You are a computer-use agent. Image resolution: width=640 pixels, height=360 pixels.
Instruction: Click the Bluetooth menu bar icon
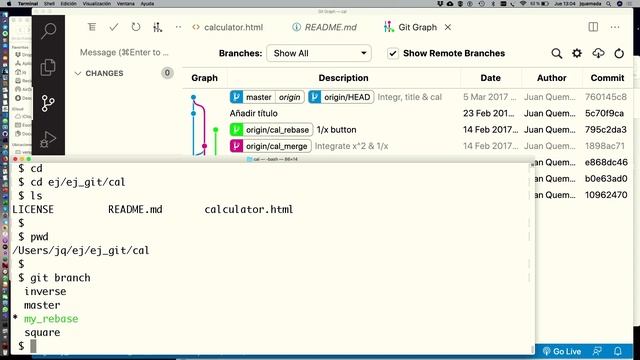(493, 4)
